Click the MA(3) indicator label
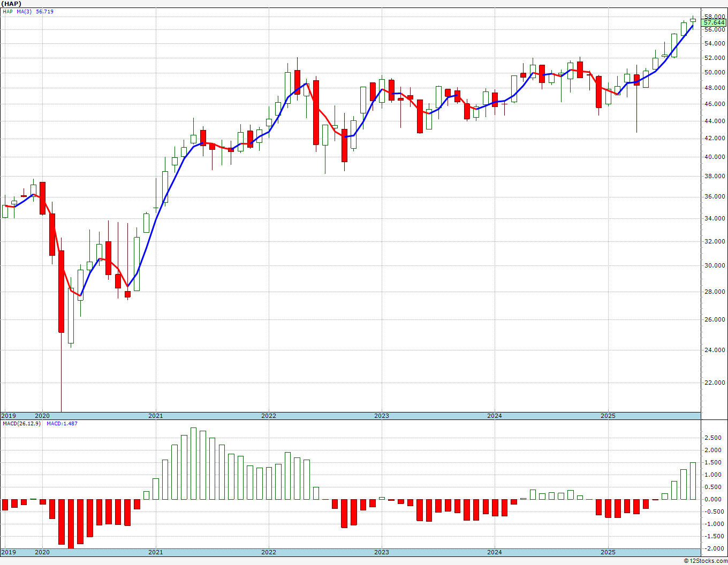This screenshot has height=565, width=728. (24, 11)
